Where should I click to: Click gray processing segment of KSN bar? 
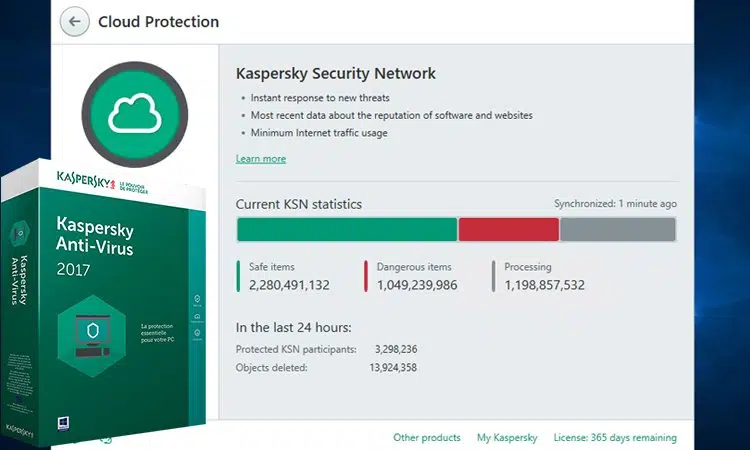click(x=618, y=230)
